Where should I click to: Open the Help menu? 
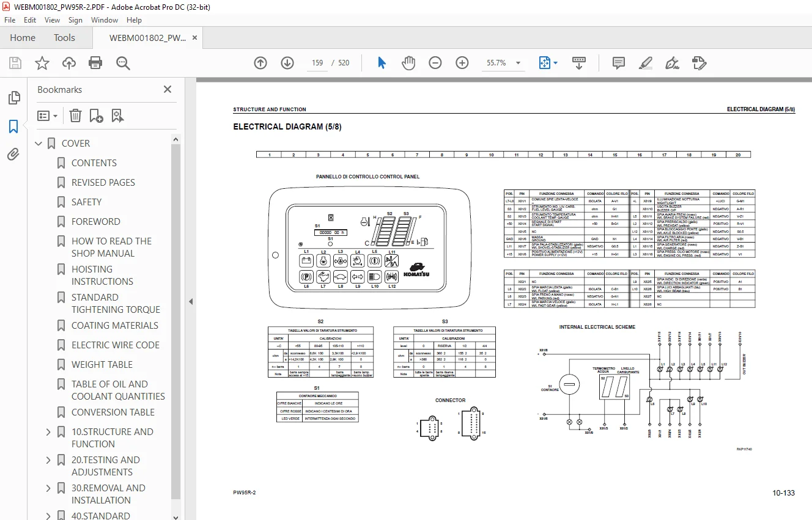click(134, 20)
